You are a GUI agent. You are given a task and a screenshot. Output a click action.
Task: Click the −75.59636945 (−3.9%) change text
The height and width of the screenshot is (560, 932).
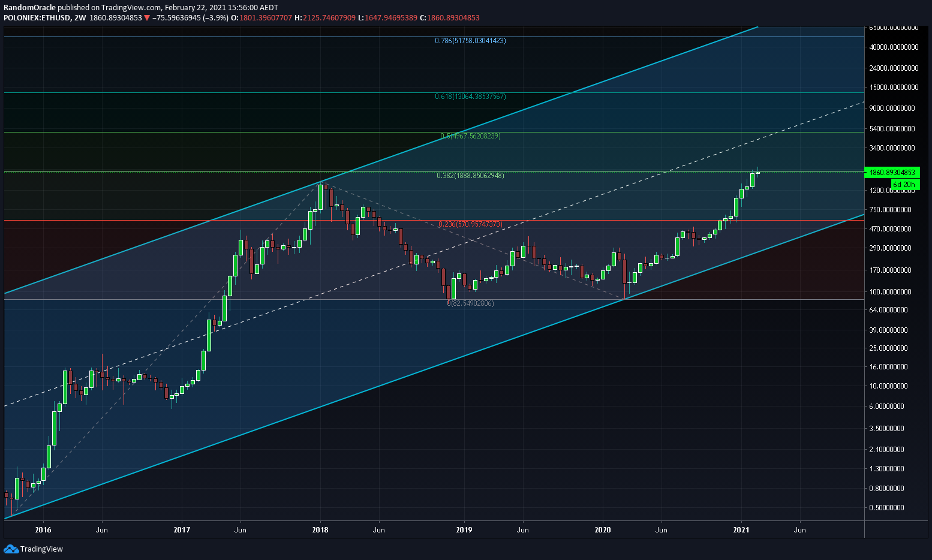click(x=191, y=18)
